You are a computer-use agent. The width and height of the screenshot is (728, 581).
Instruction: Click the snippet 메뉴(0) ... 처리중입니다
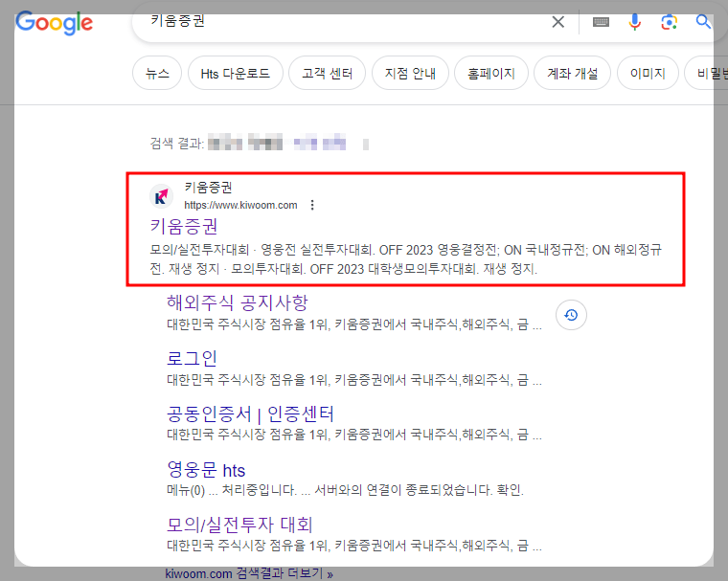pos(345,490)
